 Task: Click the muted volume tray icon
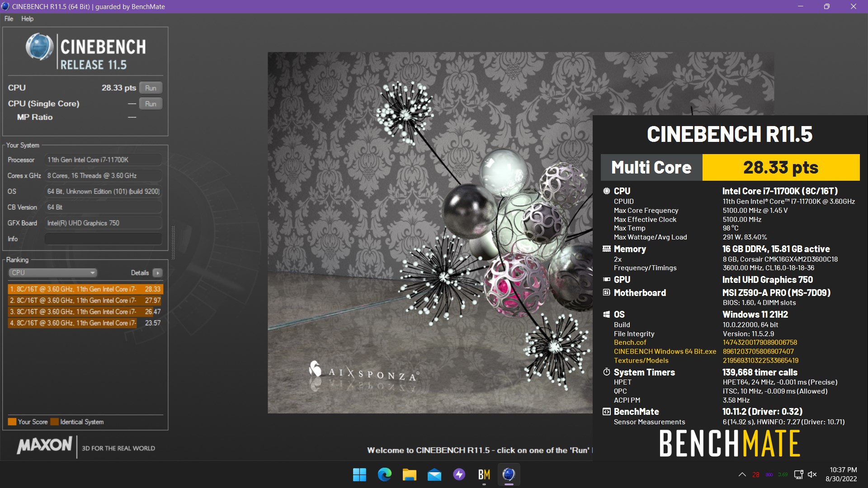[812, 474]
